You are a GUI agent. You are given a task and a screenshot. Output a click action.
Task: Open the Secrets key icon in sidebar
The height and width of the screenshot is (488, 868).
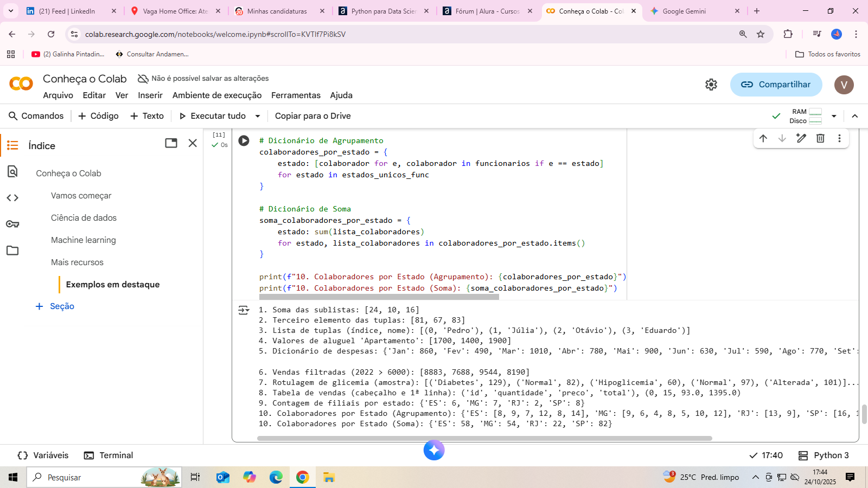coord(12,224)
